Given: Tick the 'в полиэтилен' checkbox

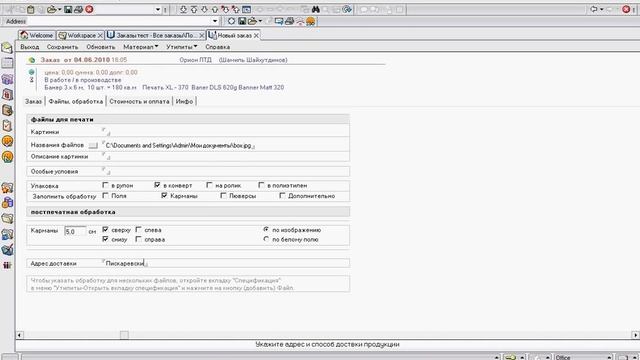Looking at the screenshot, I should coord(261,185).
